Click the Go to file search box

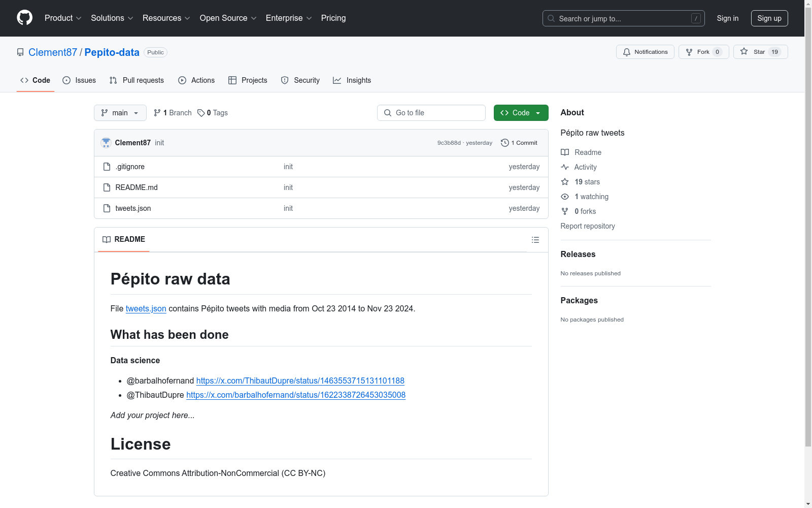(x=431, y=113)
